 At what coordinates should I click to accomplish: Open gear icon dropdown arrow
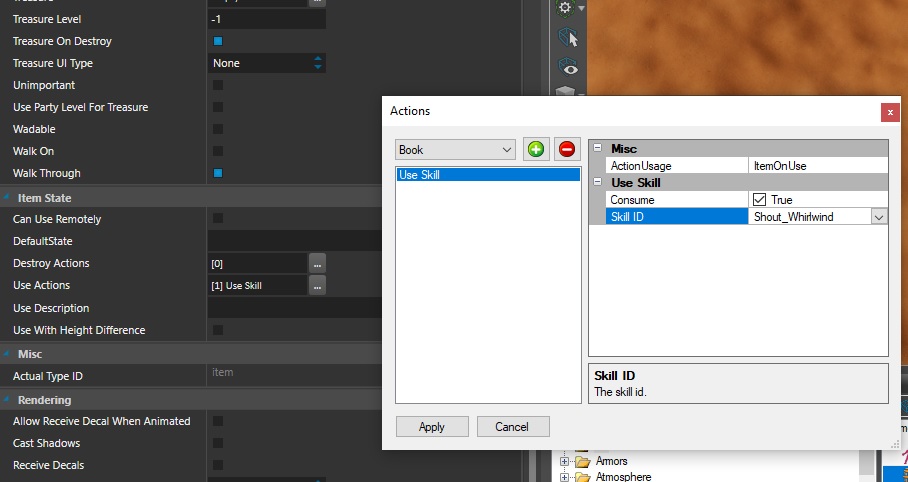[581, 9]
